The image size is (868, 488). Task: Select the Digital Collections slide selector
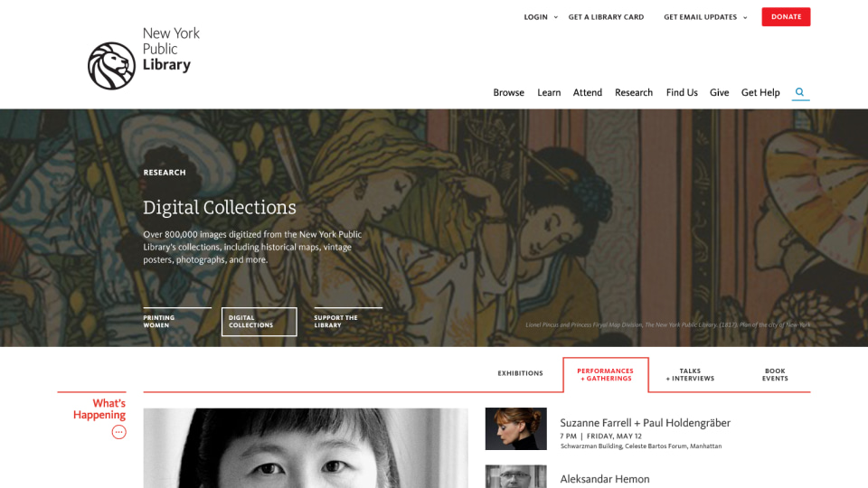pyautogui.click(x=259, y=322)
